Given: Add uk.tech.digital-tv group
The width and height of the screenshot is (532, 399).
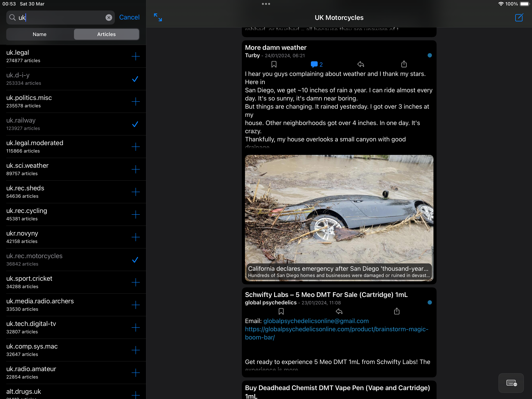Looking at the screenshot, I should click(136, 327).
